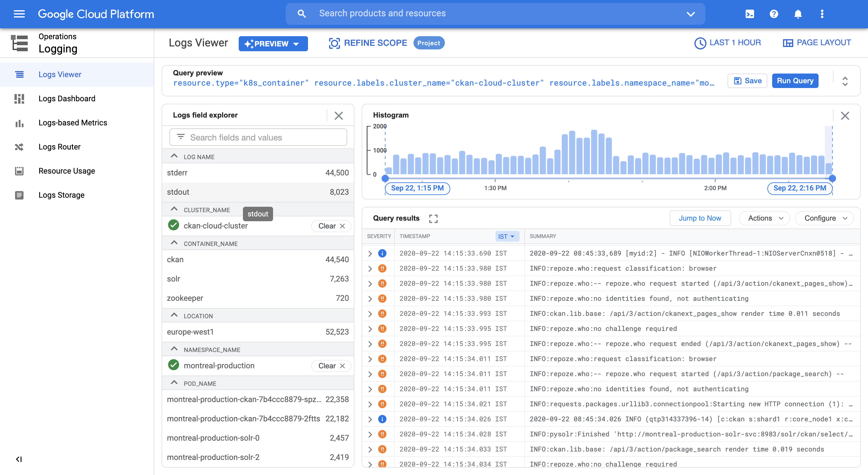This screenshot has height=475, width=868.
Task: Grab the histogram left range handle
Action: click(x=385, y=178)
